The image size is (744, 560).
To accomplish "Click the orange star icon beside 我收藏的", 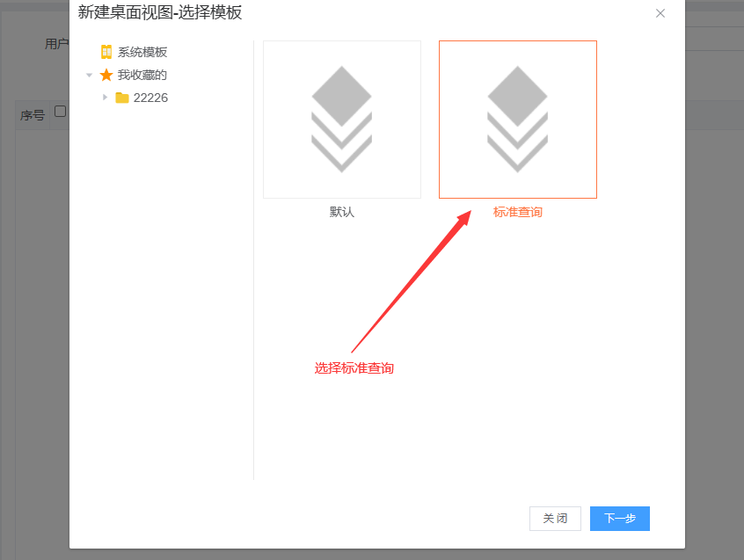I will [106, 75].
